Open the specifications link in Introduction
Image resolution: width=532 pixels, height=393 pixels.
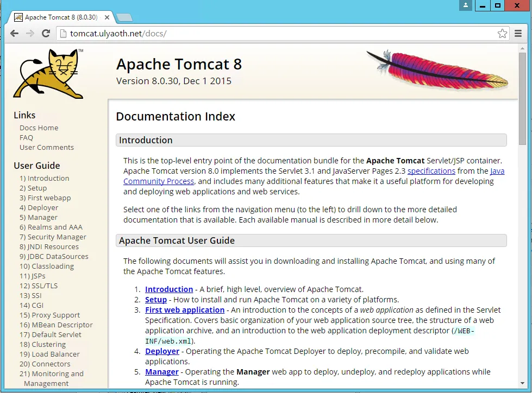[431, 171]
